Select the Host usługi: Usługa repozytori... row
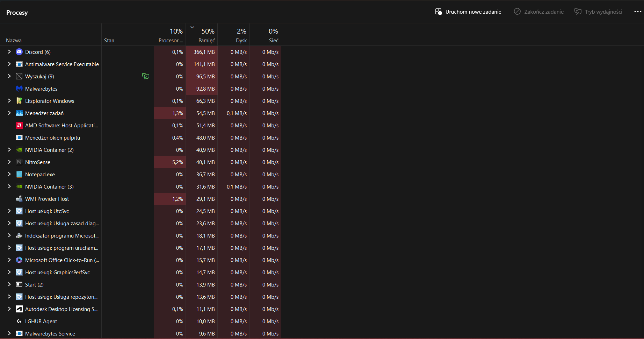The image size is (644, 339). pos(140,297)
